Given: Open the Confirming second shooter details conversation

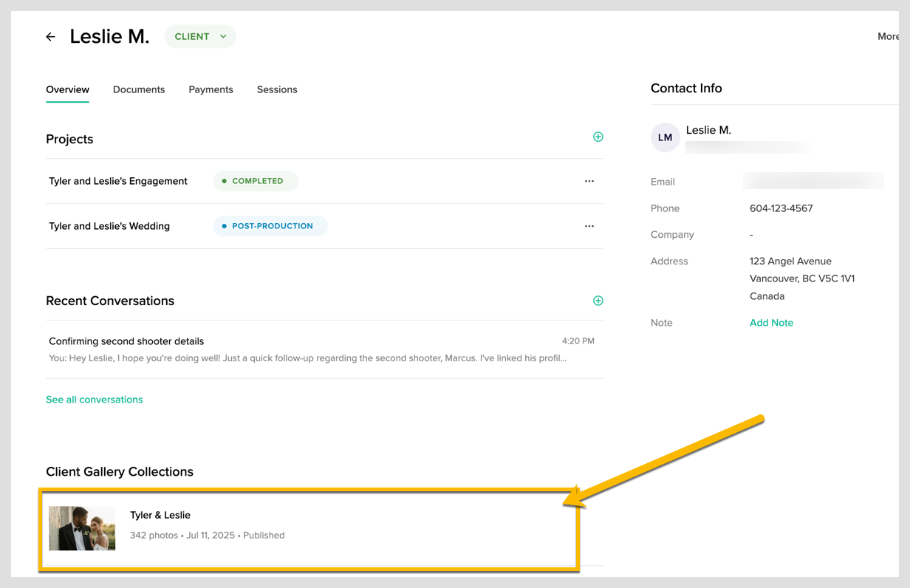Looking at the screenshot, I should click(126, 341).
